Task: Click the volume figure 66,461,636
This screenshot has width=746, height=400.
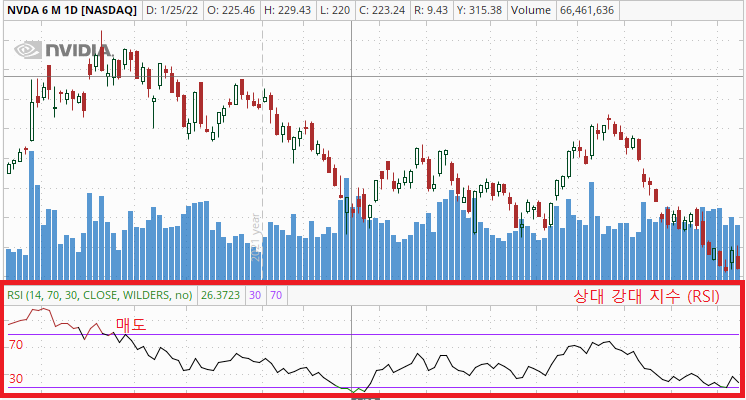Action: click(587, 10)
